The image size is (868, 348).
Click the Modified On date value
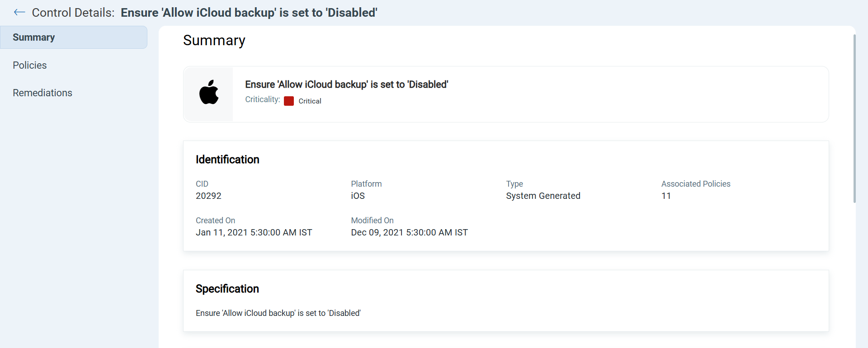pyautogui.click(x=409, y=232)
